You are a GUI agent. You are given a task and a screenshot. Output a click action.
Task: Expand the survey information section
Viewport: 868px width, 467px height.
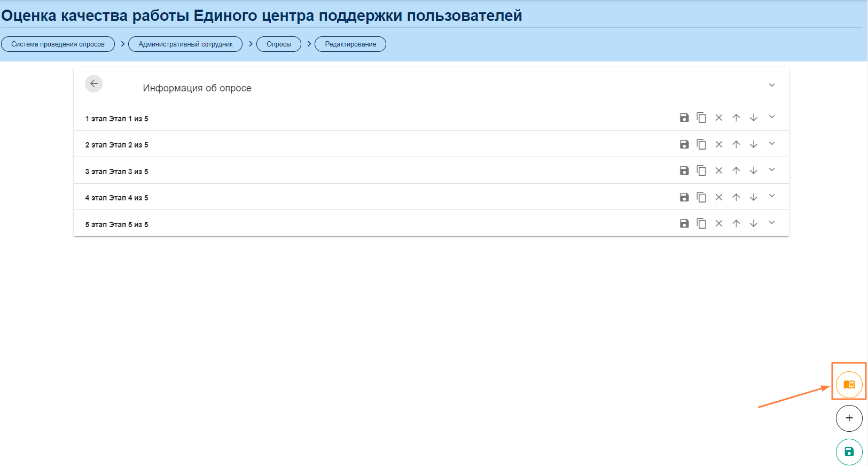tap(771, 85)
